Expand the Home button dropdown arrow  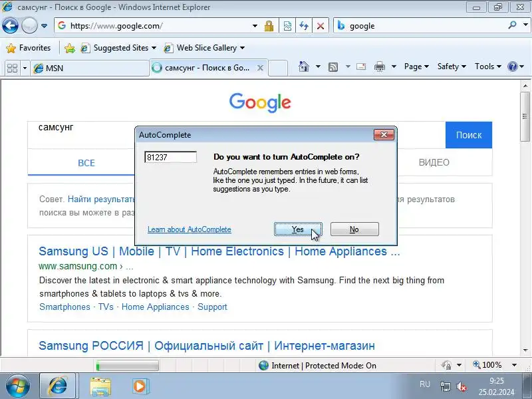click(318, 66)
